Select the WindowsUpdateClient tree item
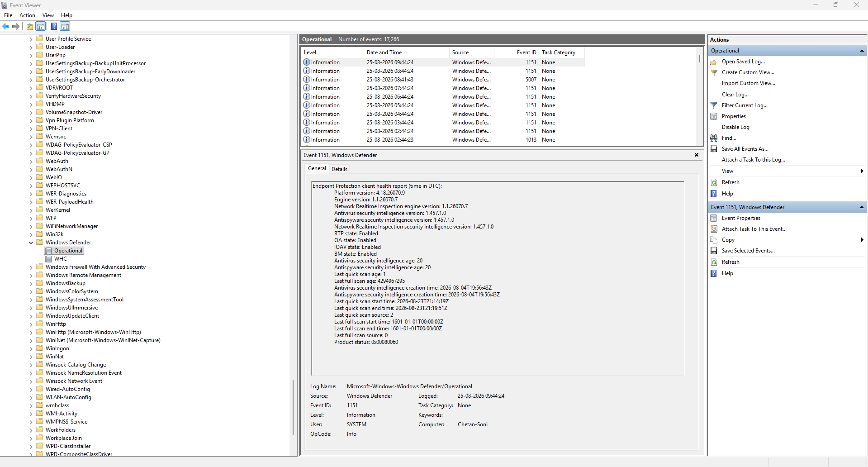The image size is (868, 467). 72,316
